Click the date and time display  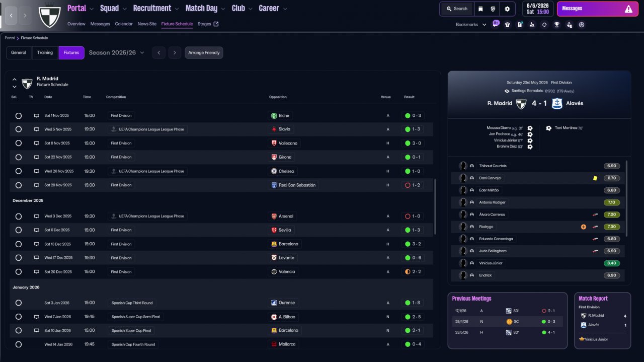538,9
